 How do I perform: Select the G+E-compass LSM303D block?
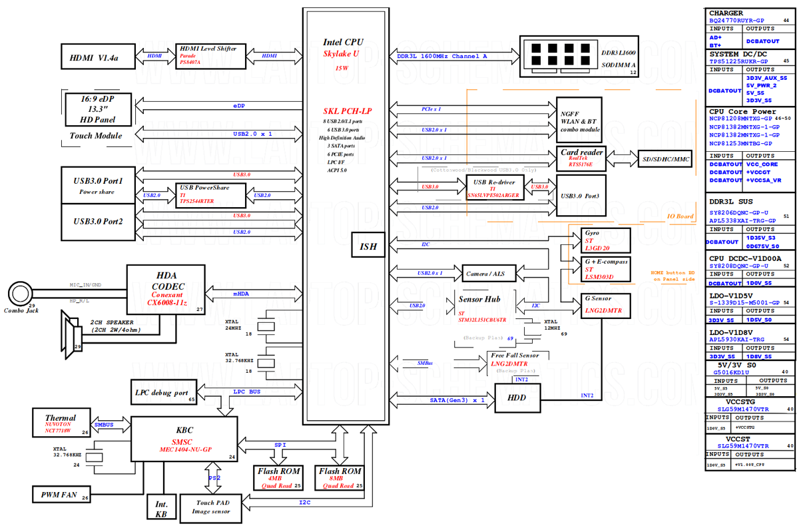(605, 269)
